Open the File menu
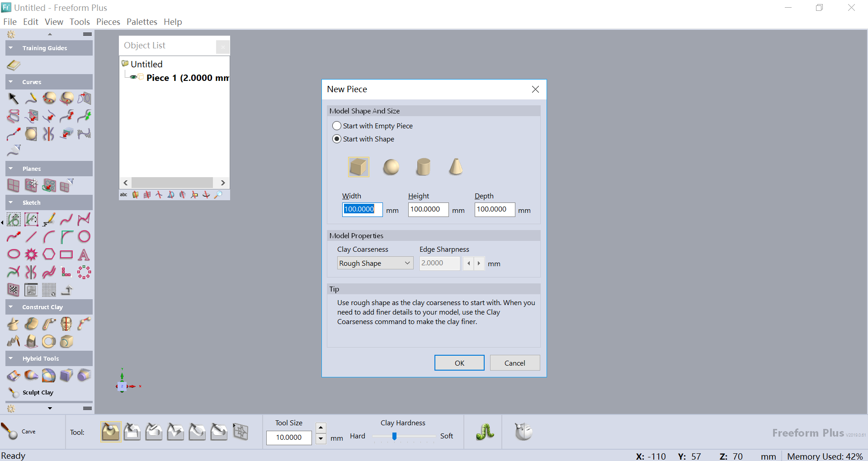 (x=10, y=22)
